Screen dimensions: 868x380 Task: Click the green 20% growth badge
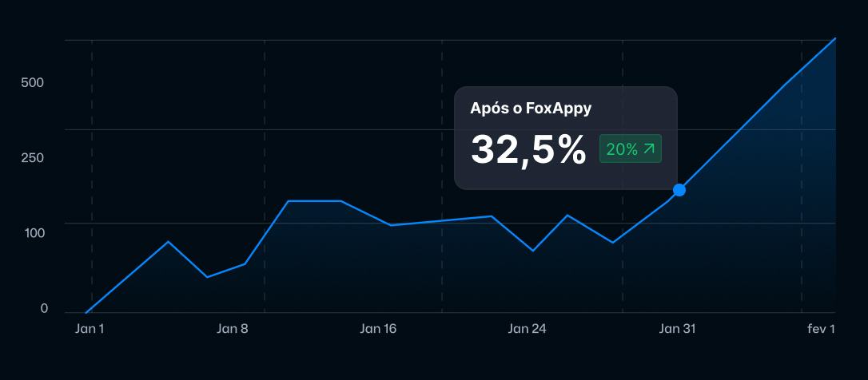(x=631, y=148)
